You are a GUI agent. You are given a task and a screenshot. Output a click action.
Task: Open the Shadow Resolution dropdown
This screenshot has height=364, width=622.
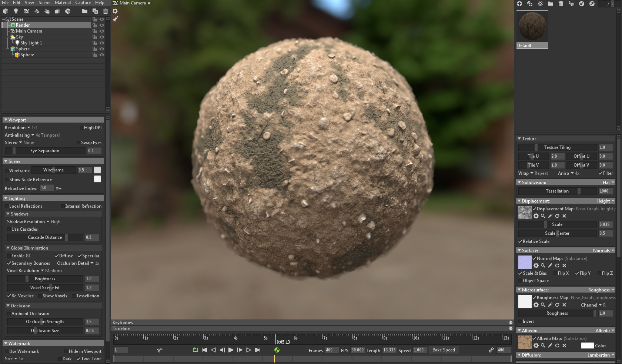(48, 221)
